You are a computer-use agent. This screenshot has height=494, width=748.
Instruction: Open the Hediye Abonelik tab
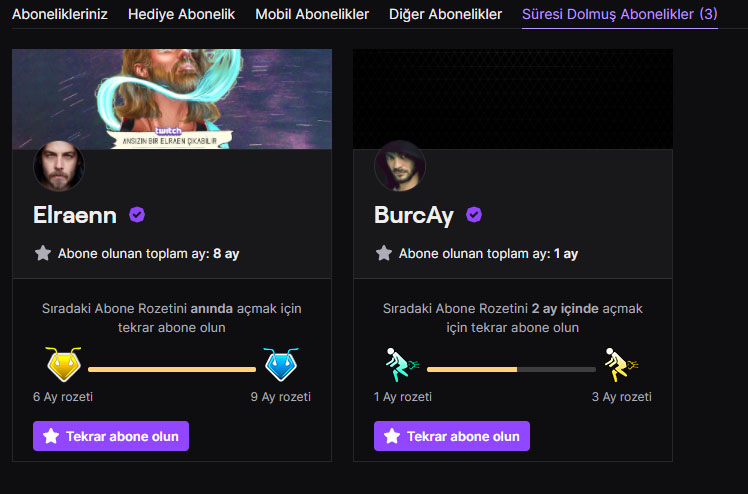pos(181,14)
